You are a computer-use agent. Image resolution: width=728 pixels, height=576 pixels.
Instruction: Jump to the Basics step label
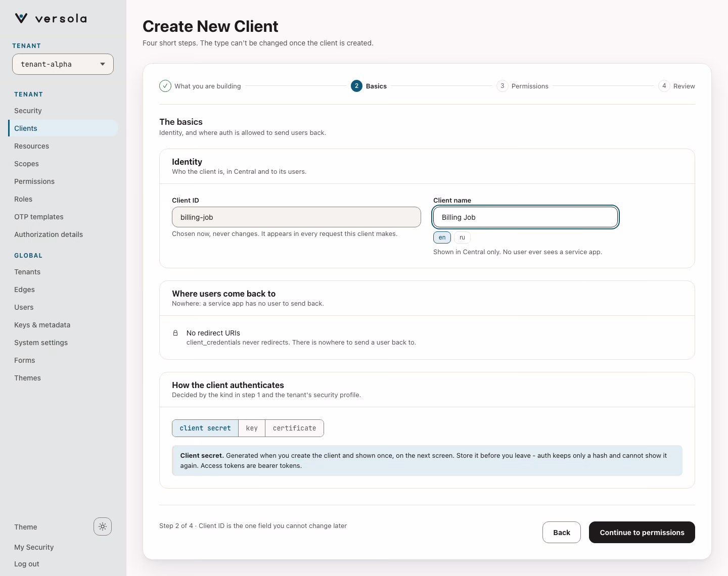click(x=376, y=86)
